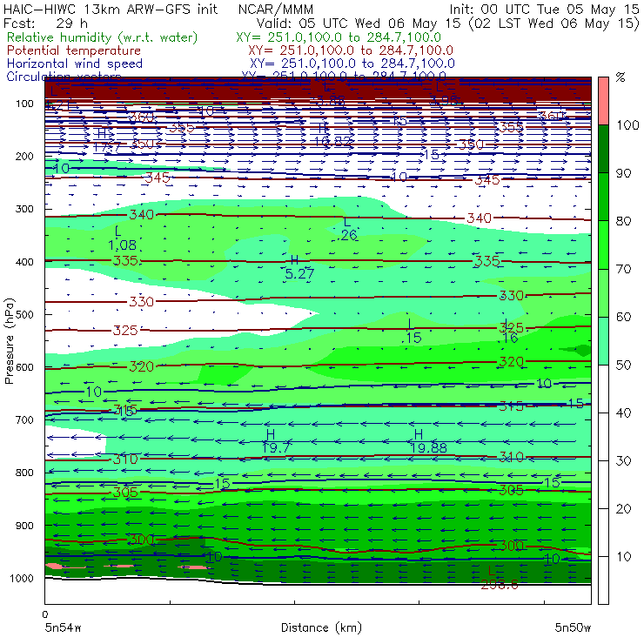Click the red 'Potential temperature' legend label
Screen dimensions: 644x644
(x=73, y=50)
